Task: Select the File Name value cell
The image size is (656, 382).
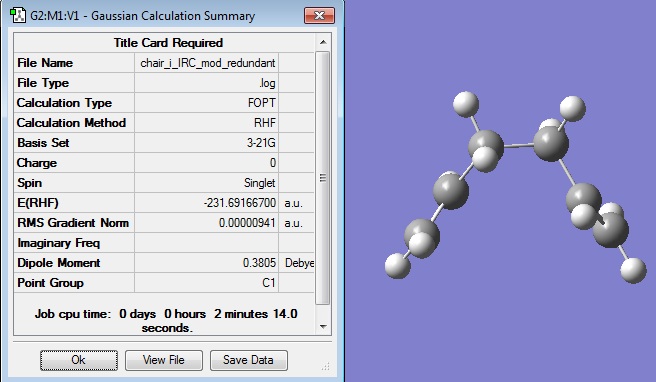Action: tap(207, 63)
